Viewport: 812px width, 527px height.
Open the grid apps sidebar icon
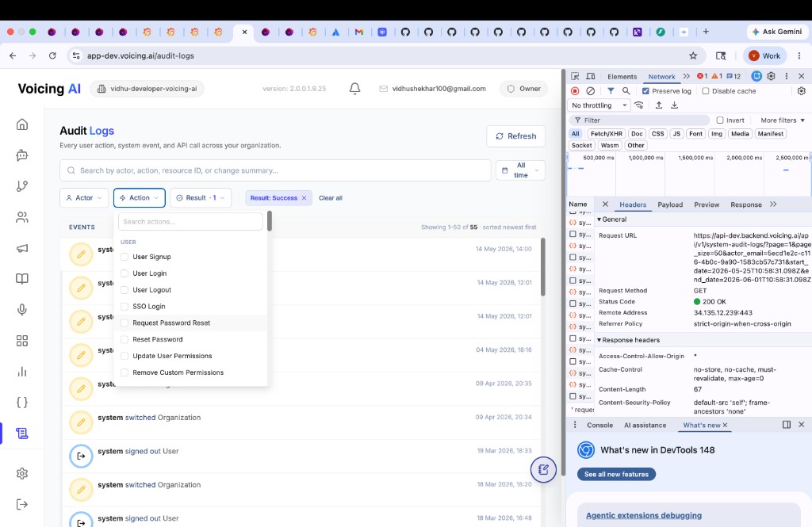click(21, 341)
